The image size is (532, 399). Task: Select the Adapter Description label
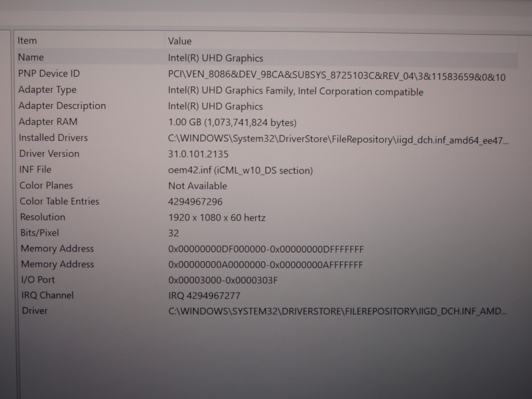coord(62,106)
